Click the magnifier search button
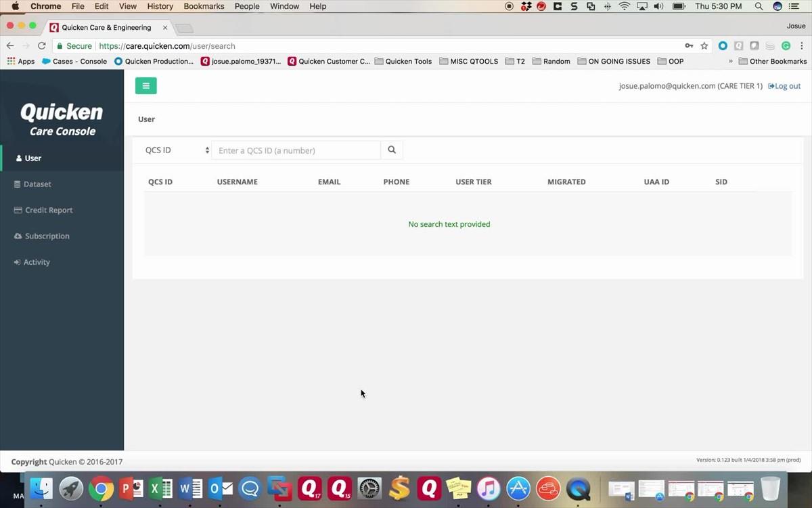 click(392, 150)
